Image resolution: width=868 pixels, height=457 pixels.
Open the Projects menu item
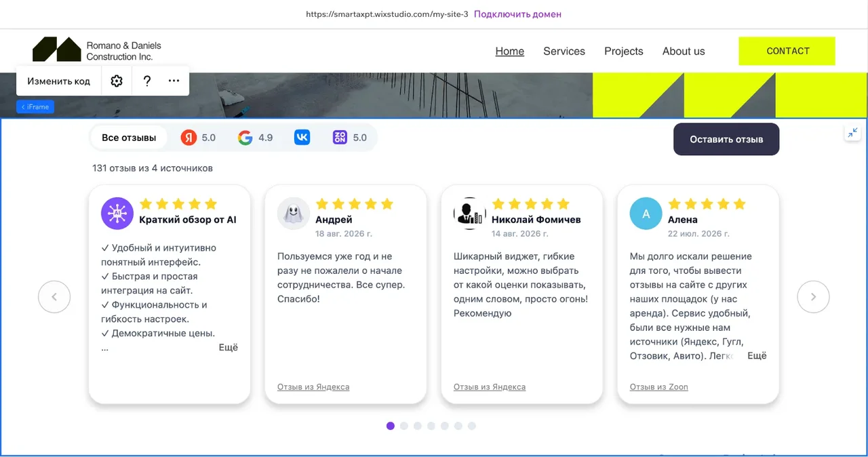[x=624, y=51]
